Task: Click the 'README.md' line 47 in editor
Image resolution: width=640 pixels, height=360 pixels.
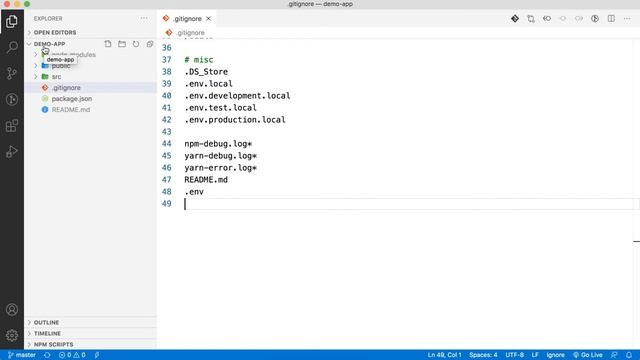Action: (206, 180)
